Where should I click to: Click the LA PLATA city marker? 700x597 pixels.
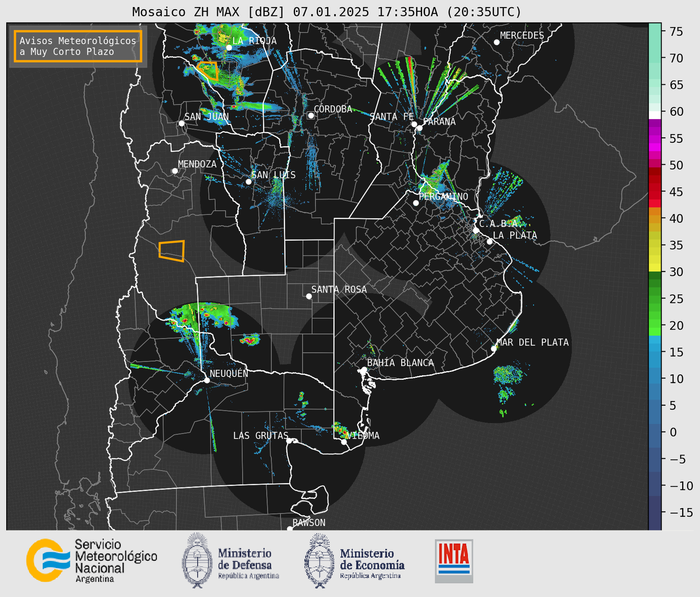tap(490, 242)
